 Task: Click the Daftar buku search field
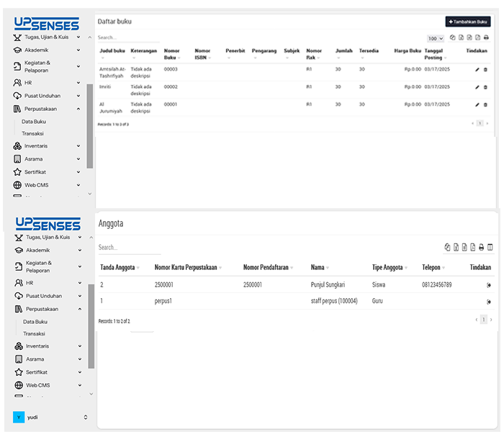[128, 37]
